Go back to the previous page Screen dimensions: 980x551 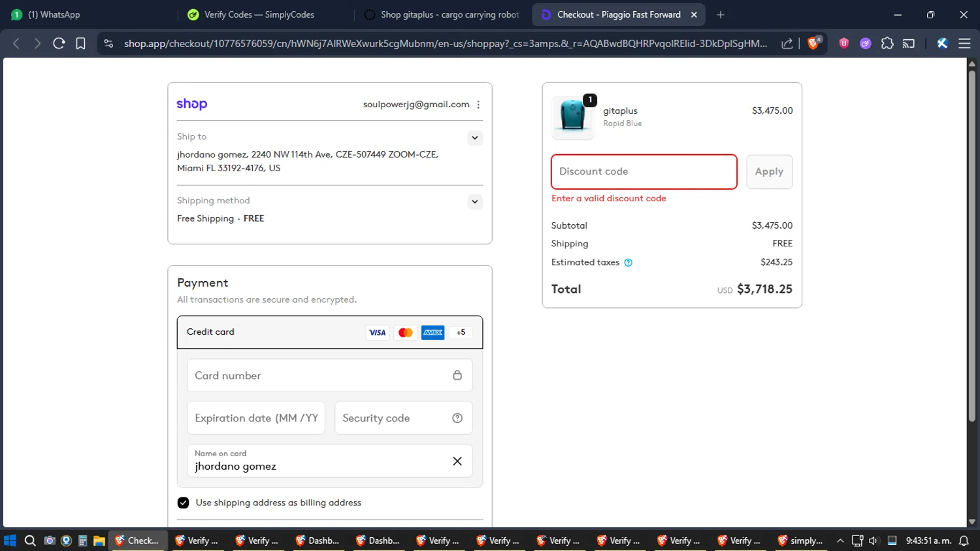tap(16, 43)
